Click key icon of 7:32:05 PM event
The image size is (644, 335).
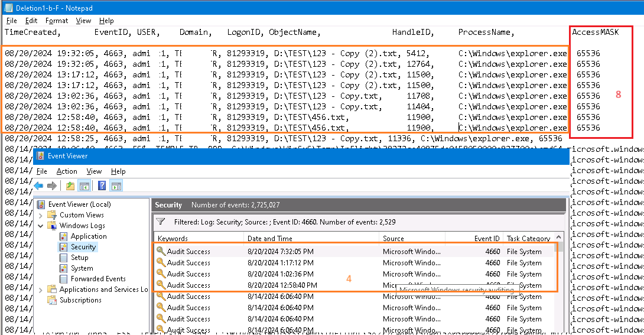[161, 251]
